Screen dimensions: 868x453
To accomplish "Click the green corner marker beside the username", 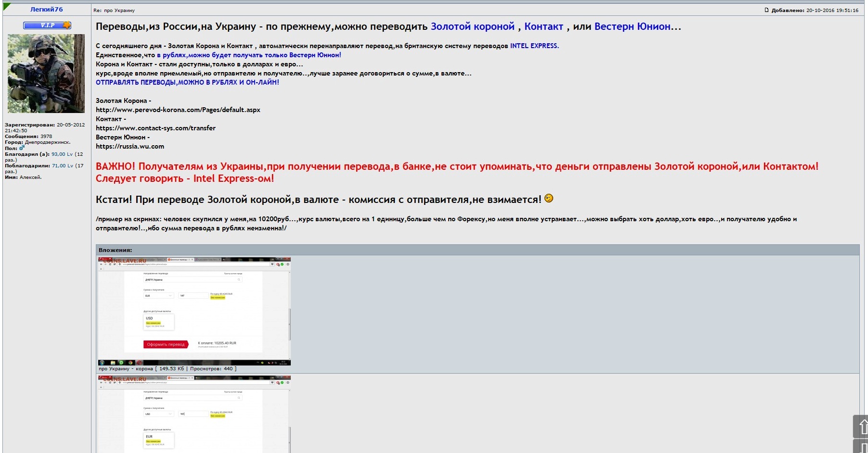I will (6, 6).
